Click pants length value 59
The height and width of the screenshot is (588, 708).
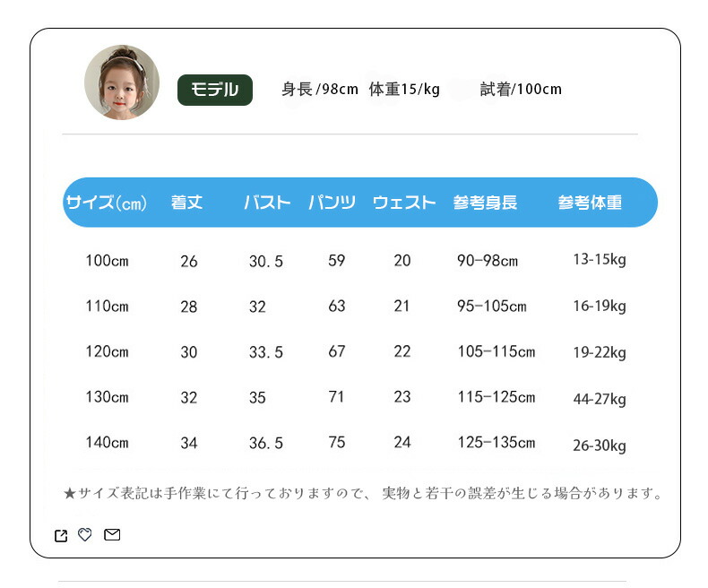pos(337,260)
